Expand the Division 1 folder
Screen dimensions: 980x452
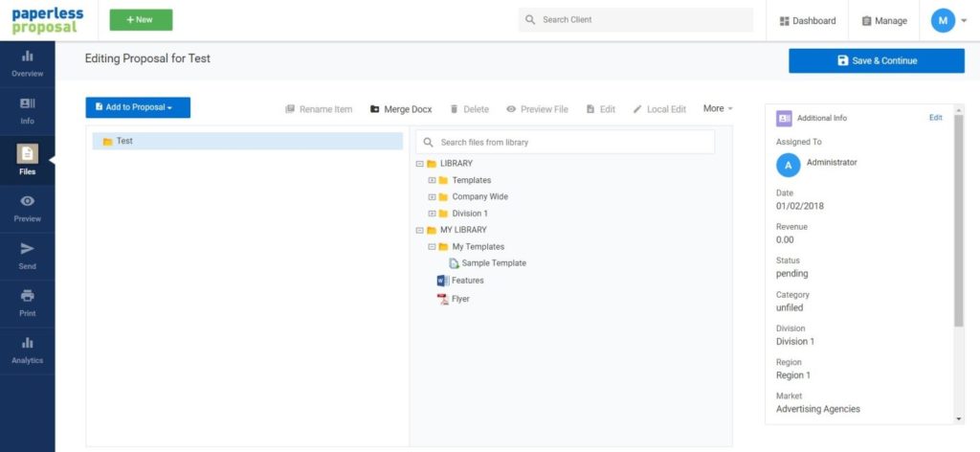click(x=432, y=214)
